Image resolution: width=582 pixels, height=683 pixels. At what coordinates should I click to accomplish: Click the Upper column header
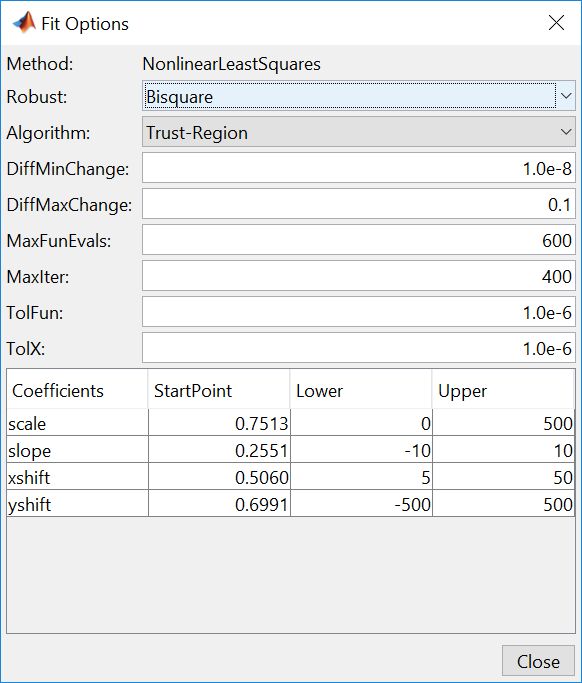click(x=504, y=390)
